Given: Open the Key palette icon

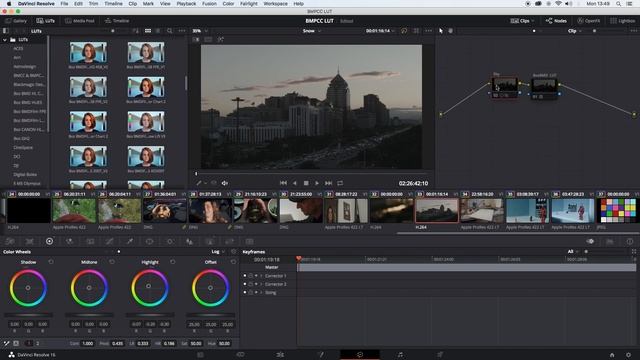Looking at the screenshot, I should click(209, 241).
